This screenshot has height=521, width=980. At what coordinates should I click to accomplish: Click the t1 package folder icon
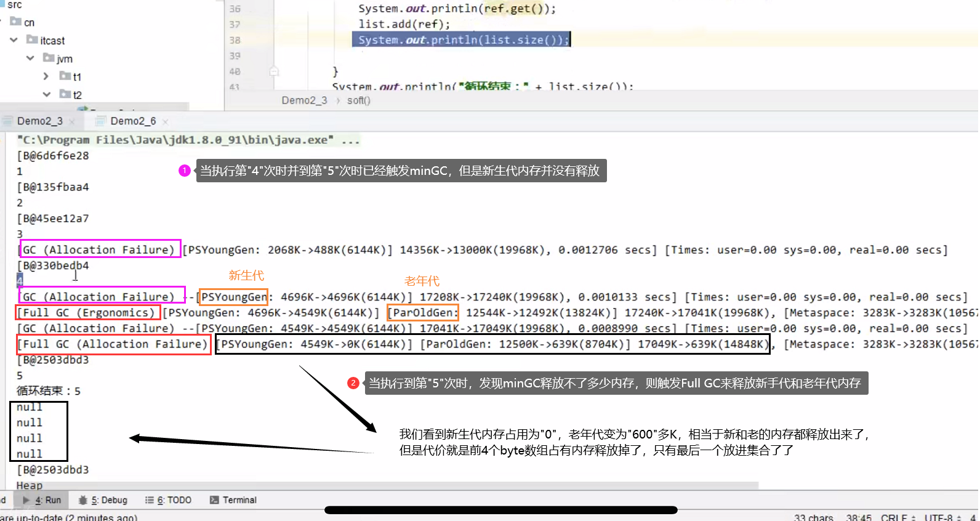coord(65,76)
